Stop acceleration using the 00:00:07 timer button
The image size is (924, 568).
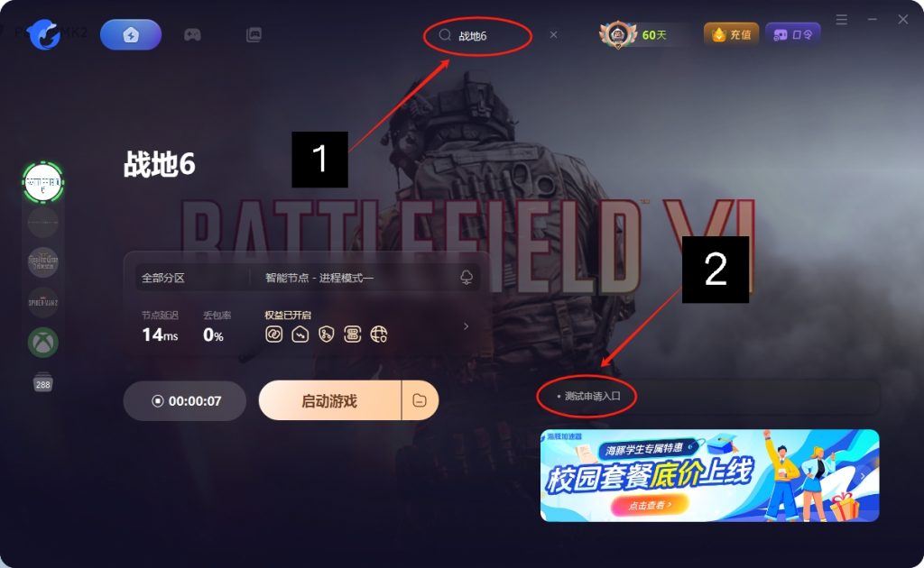[184, 401]
